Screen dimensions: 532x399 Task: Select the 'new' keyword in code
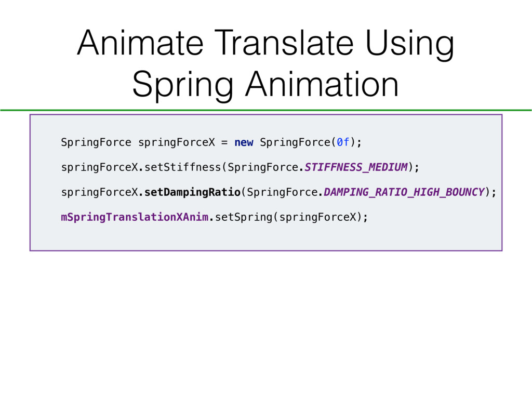coord(244,142)
